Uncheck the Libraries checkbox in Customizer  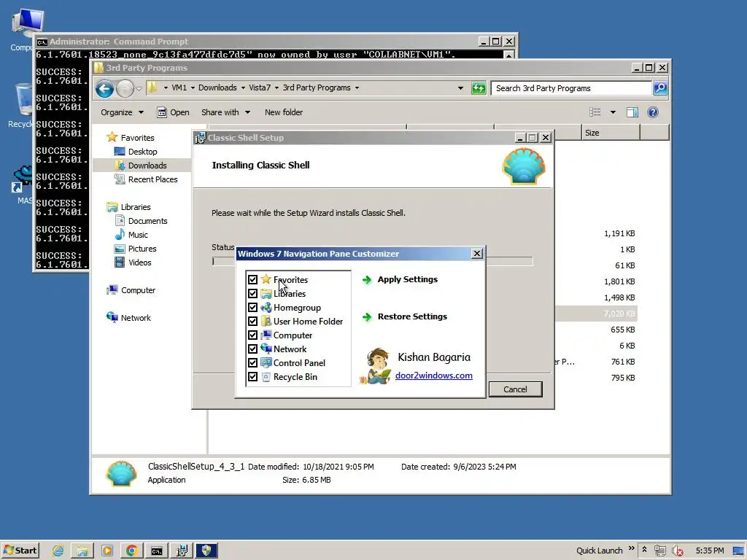pos(253,294)
